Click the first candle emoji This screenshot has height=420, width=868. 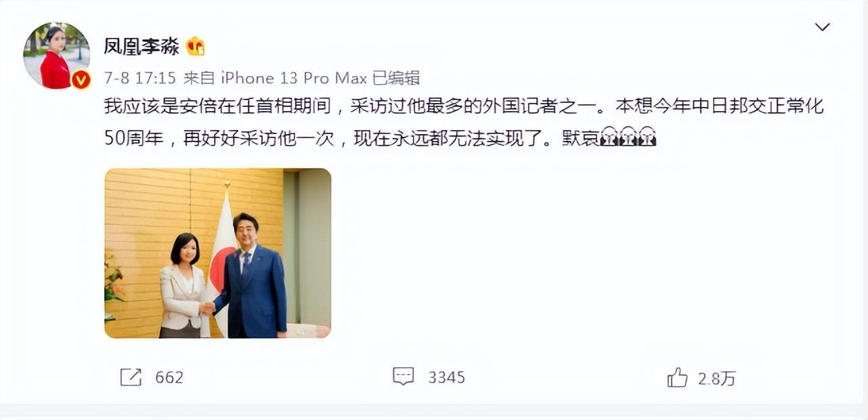pos(610,138)
